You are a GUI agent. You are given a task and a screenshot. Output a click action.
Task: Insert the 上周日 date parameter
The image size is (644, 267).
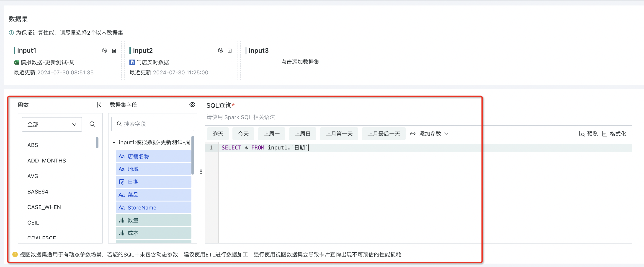(302, 134)
